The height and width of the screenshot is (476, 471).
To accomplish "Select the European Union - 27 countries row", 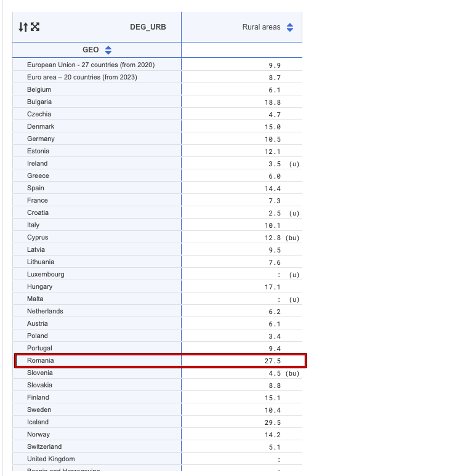I will click(91, 65).
